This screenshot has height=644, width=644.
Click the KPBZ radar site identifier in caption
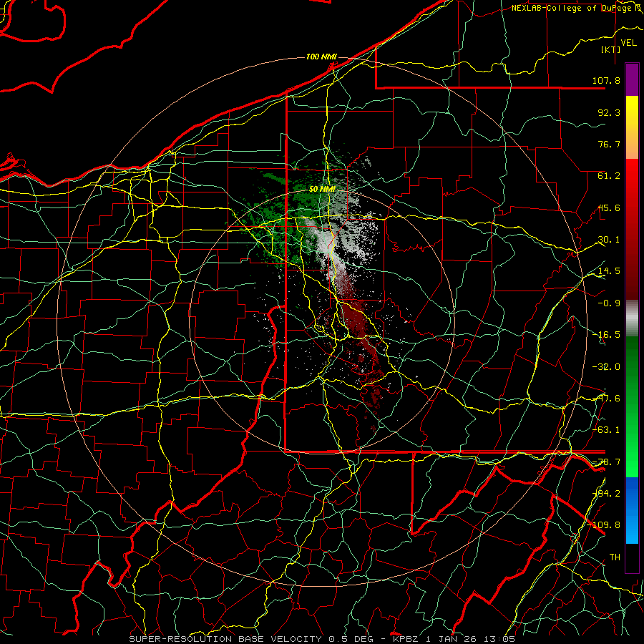click(x=406, y=639)
